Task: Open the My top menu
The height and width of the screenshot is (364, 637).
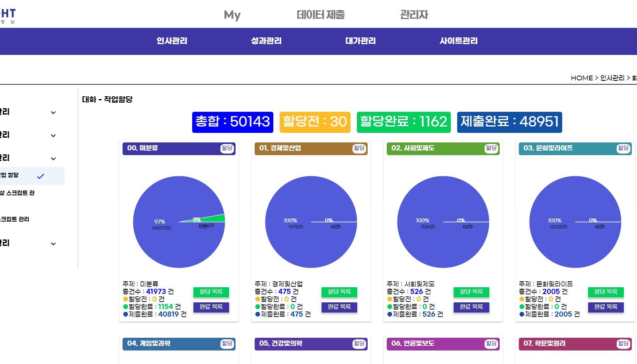Action: pyautogui.click(x=232, y=15)
